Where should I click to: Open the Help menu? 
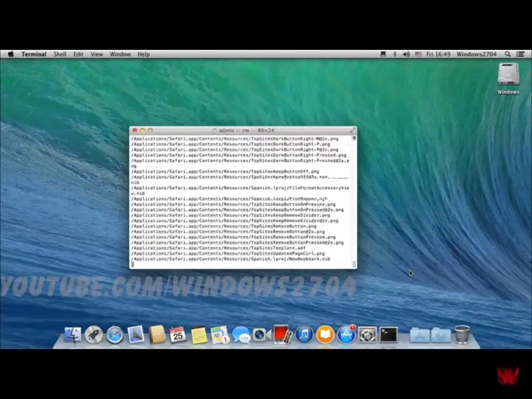(143, 54)
